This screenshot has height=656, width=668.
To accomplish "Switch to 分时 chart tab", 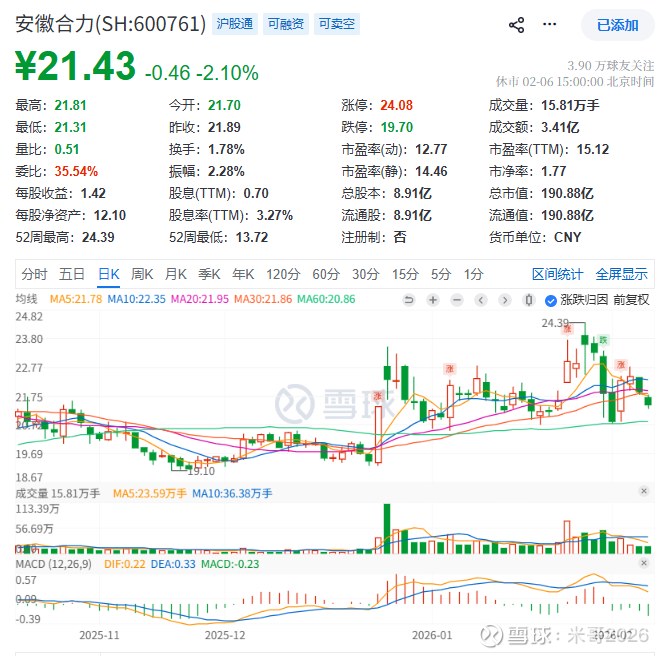I will tap(34, 274).
